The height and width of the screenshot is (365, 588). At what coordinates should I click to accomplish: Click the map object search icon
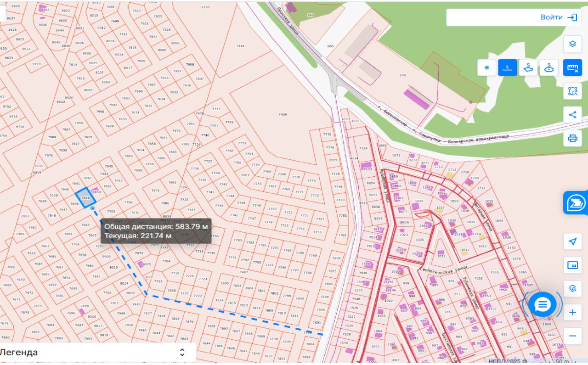tap(572, 289)
